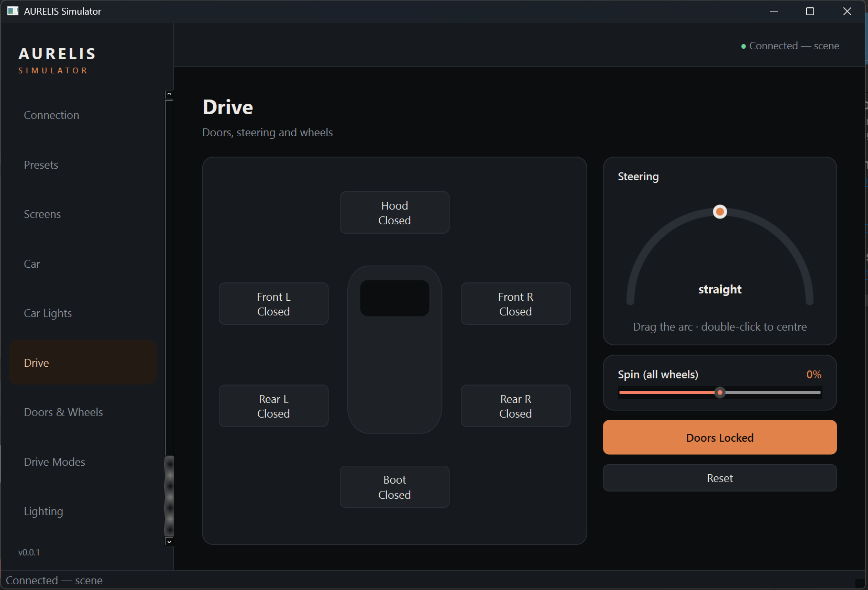Open the Lighting section
The width and height of the screenshot is (868, 590).
83,511
